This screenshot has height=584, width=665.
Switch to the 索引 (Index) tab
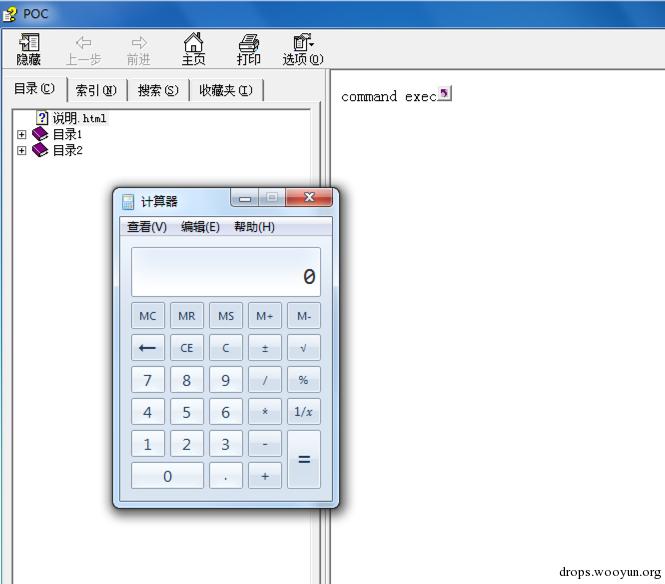pyautogui.click(x=96, y=90)
